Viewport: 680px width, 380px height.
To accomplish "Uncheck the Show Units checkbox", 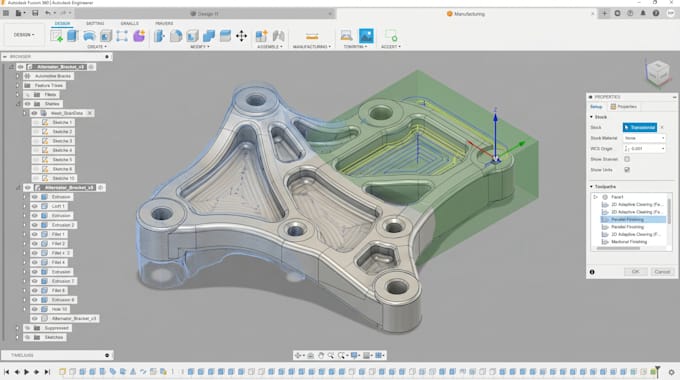I will click(627, 170).
